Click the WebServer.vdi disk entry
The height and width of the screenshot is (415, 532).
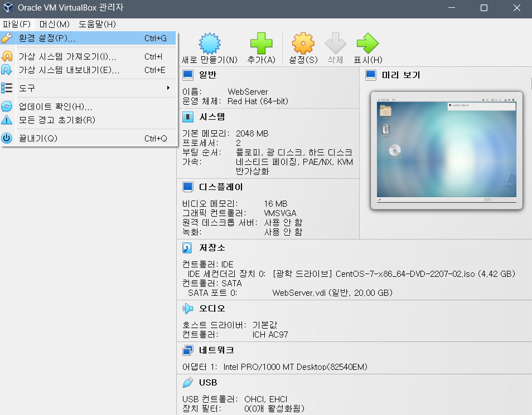click(332, 293)
